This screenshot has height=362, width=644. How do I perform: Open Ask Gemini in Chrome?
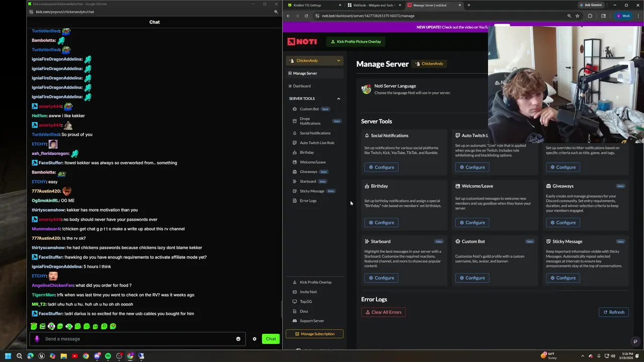coord(591,5)
